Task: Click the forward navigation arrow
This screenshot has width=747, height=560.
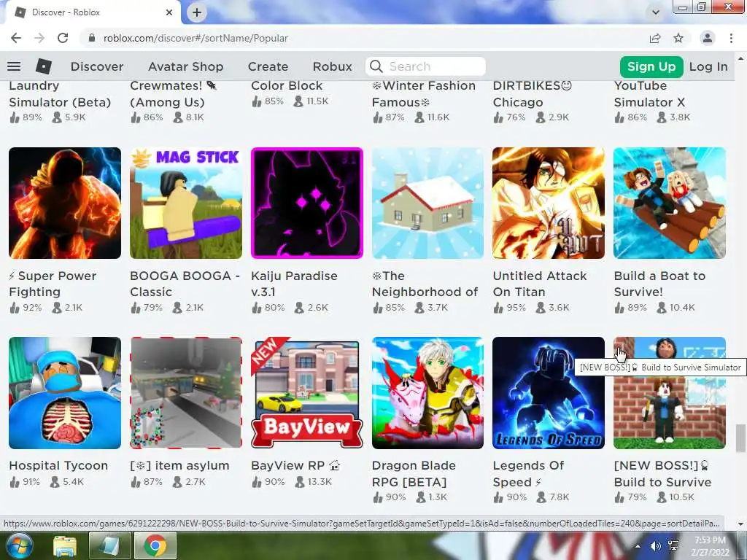Action: (x=39, y=38)
